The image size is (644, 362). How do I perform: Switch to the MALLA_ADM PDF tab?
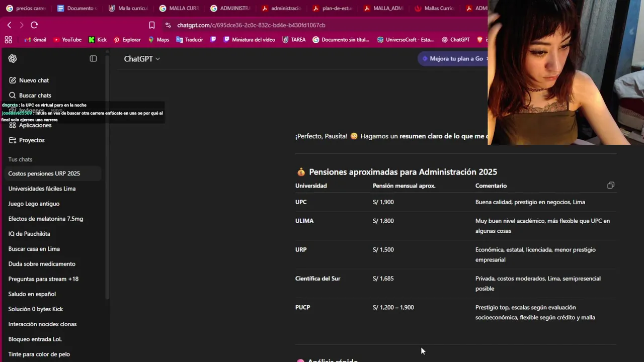click(383, 9)
